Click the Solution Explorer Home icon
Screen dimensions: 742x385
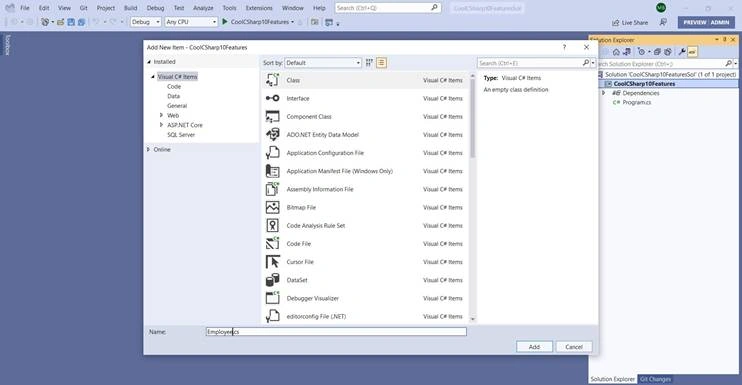pos(616,52)
